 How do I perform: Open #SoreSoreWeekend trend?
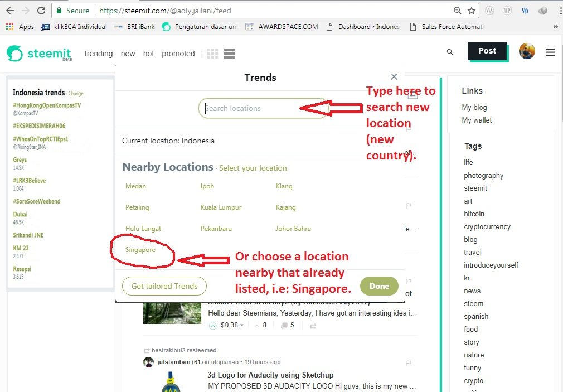(37, 201)
